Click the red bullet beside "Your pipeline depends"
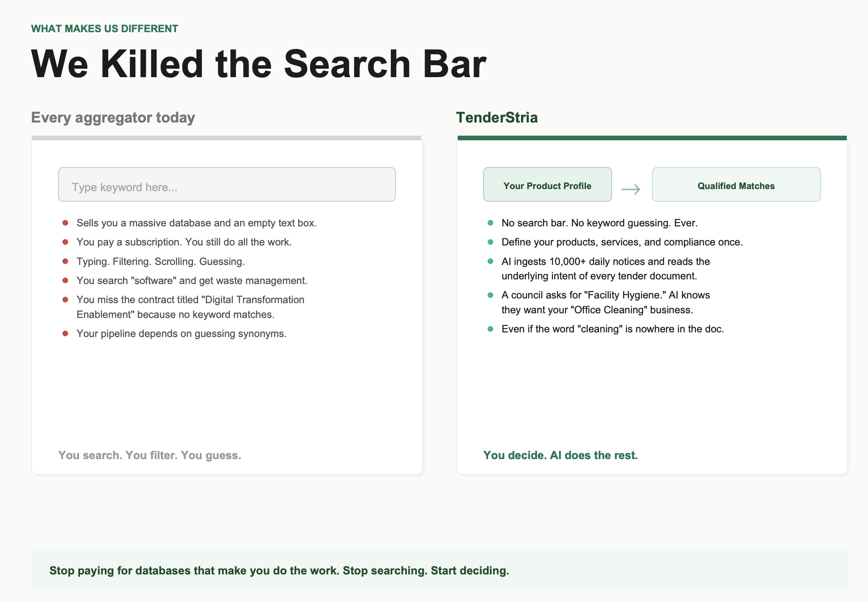Viewport: 868px width, 602px height. (x=65, y=334)
